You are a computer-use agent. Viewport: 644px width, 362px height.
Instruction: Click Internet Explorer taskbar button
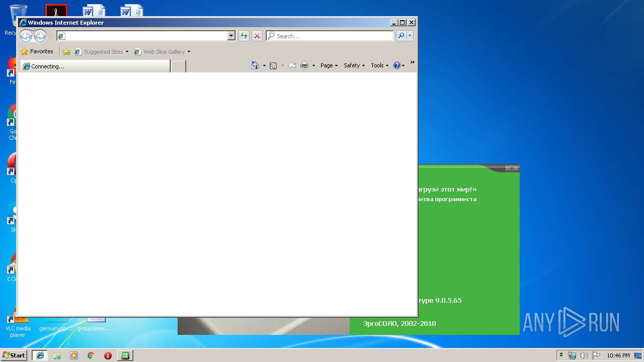click(x=40, y=355)
